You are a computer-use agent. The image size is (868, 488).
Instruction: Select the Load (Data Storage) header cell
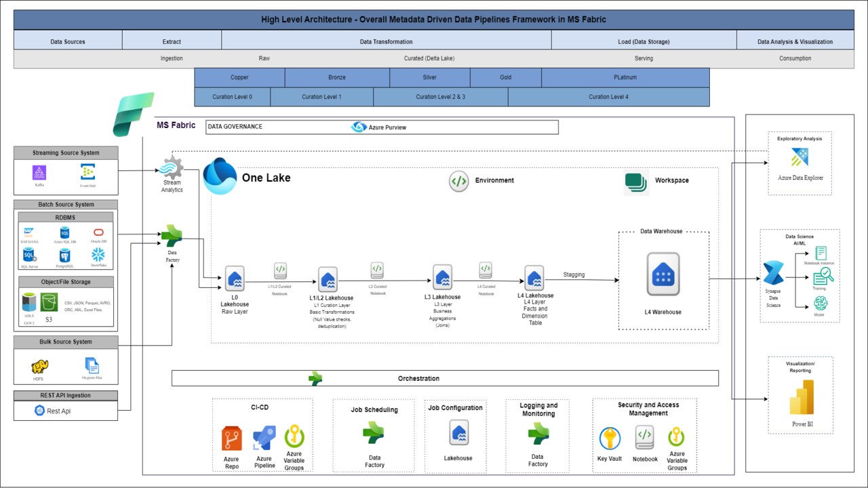644,41
